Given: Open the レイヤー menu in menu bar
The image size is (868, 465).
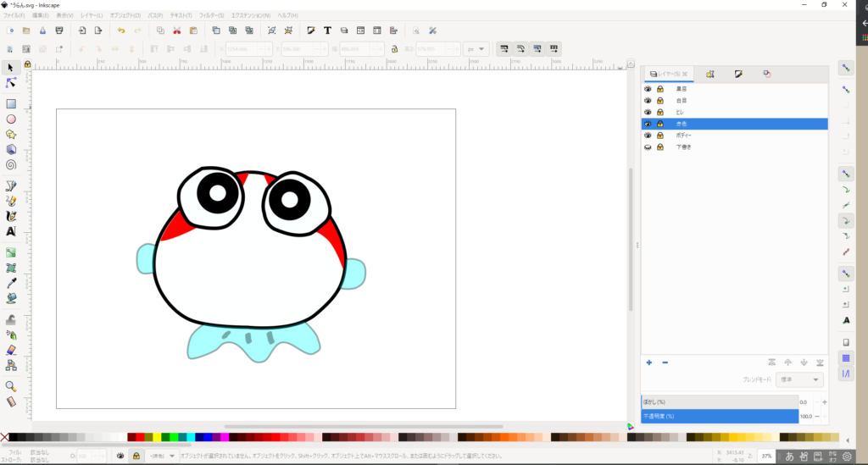Looking at the screenshot, I should tap(92, 16).
